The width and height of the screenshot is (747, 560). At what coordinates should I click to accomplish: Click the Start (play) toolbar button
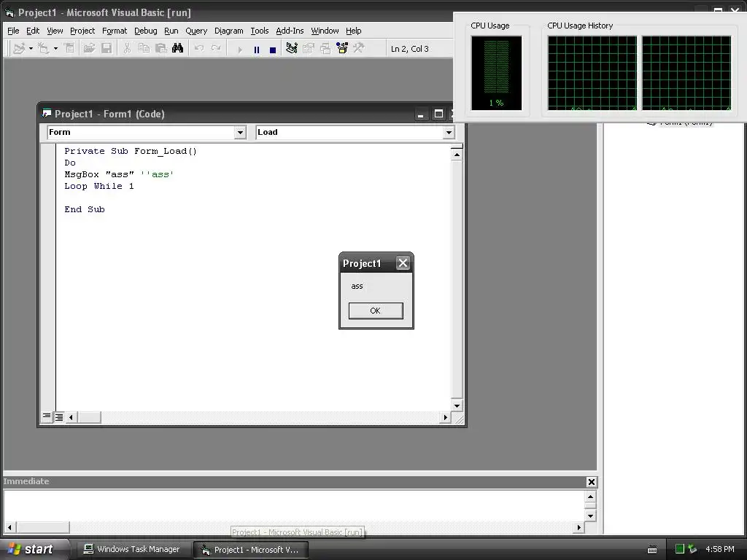(239, 50)
